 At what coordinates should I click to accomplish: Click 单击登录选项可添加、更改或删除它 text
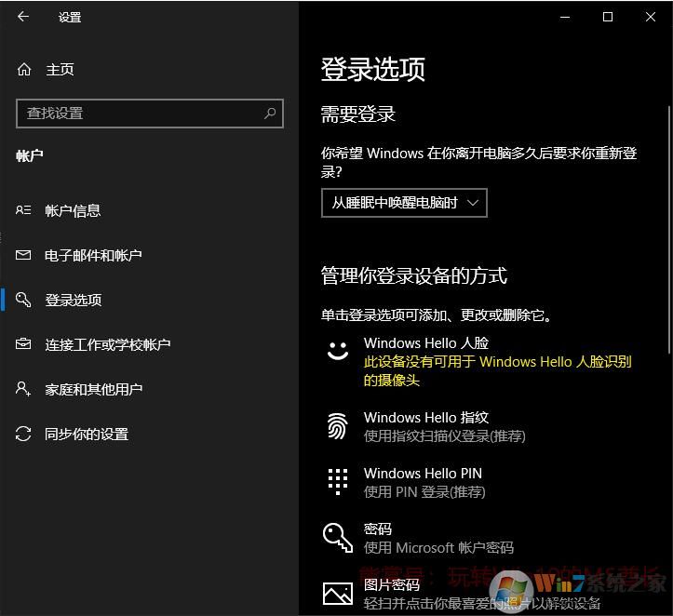(436, 315)
